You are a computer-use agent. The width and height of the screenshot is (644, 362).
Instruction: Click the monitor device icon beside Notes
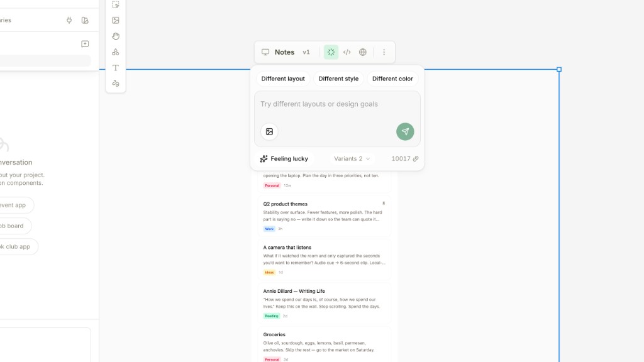coord(265,52)
